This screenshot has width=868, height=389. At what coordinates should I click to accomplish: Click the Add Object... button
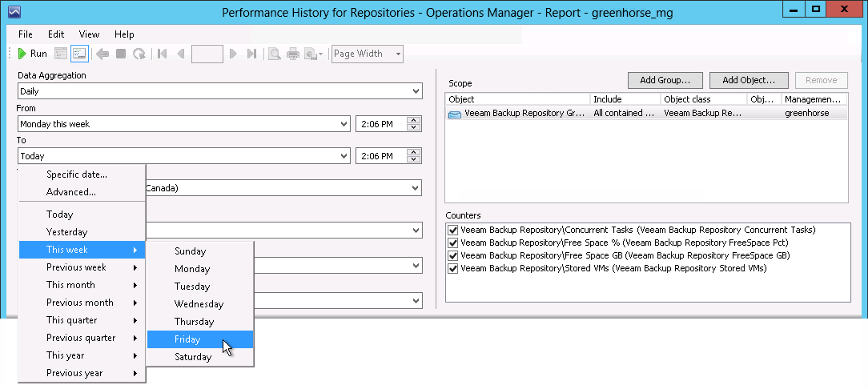[x=749, y=80]
